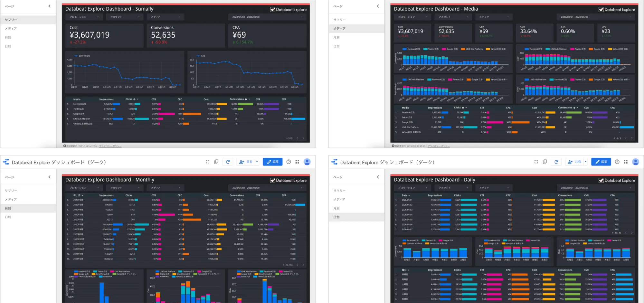Screen dimensions: 644x303
Task: Open プロモーション filter dropdown on Sumally dashboard
Action: [84, 17]
